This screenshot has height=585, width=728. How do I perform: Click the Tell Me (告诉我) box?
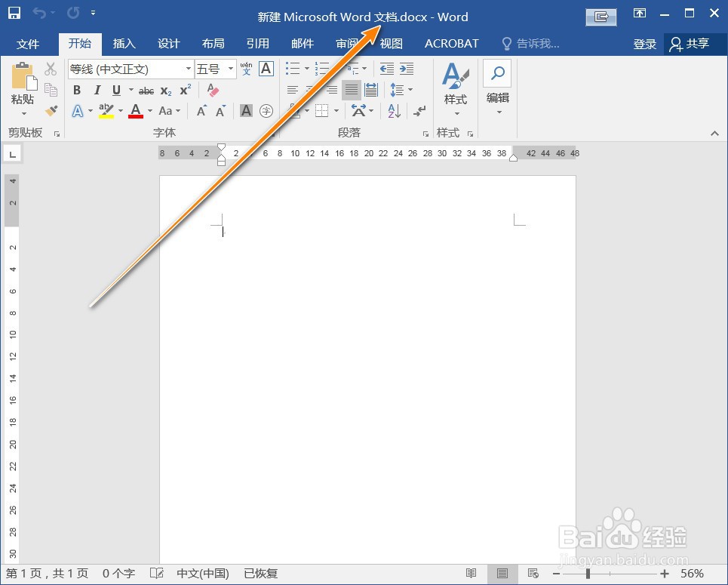click(x=532, y=44)
